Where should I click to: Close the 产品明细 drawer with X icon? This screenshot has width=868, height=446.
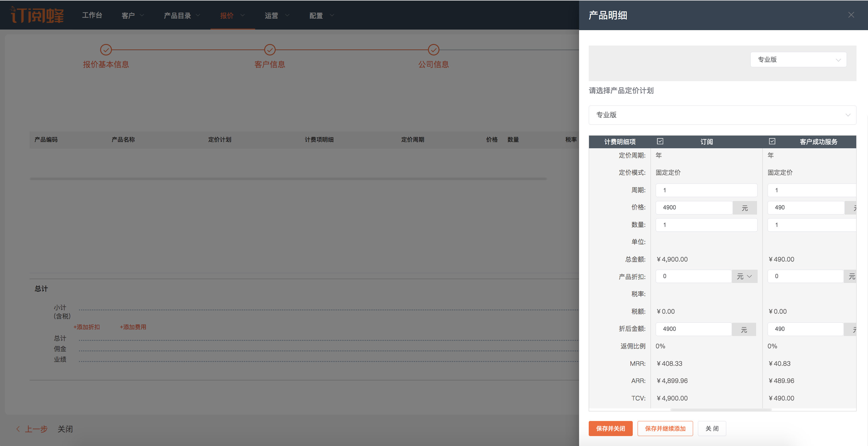(x=851, y=15)
